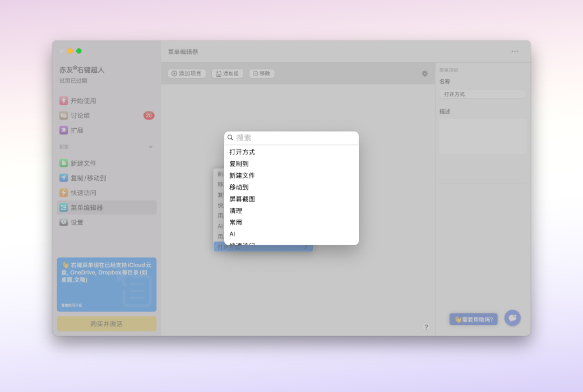Select 移动到 in the popup list

tap(291, 187)
